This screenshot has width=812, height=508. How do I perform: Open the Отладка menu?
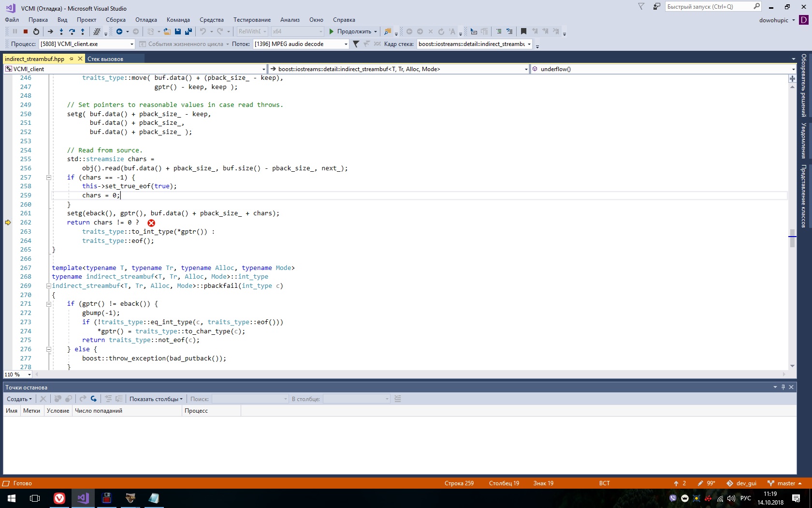pos(146,20)
